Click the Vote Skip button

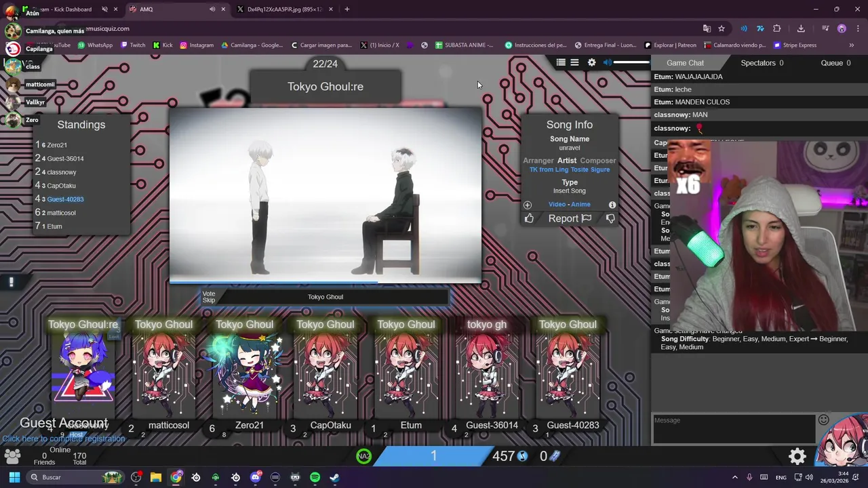click(x=209, y=297)
